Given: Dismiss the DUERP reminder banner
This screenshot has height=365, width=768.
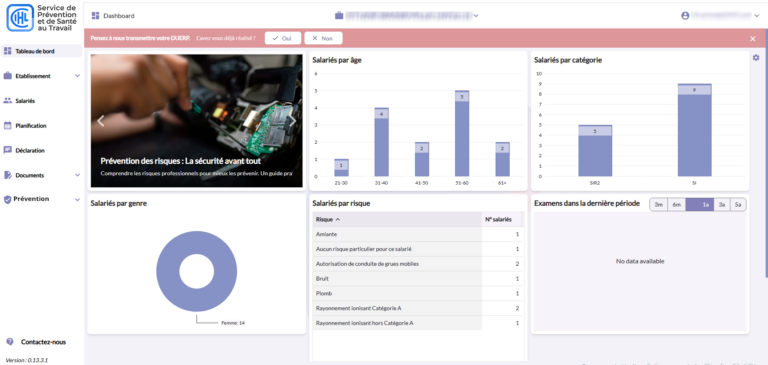Looking at the screenshot, I should coord(753,39).
